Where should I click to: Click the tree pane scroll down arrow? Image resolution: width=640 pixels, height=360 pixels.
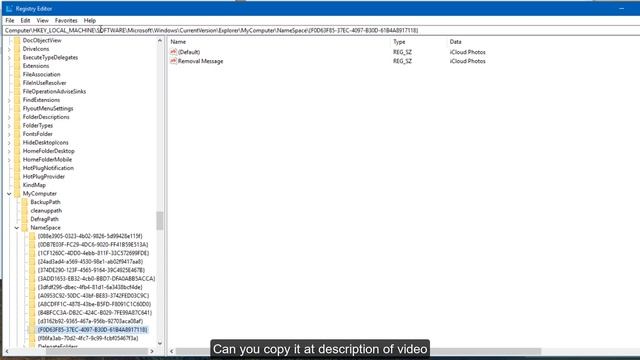[x=160, y=343]
